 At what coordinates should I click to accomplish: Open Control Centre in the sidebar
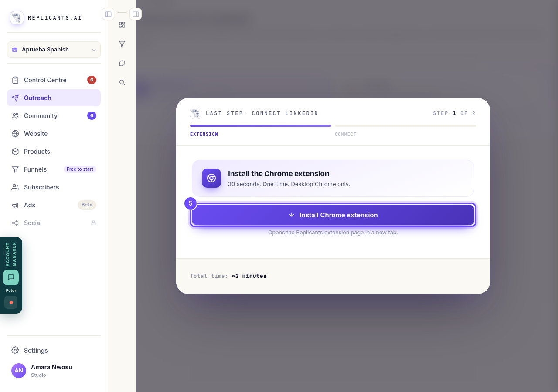54,80
